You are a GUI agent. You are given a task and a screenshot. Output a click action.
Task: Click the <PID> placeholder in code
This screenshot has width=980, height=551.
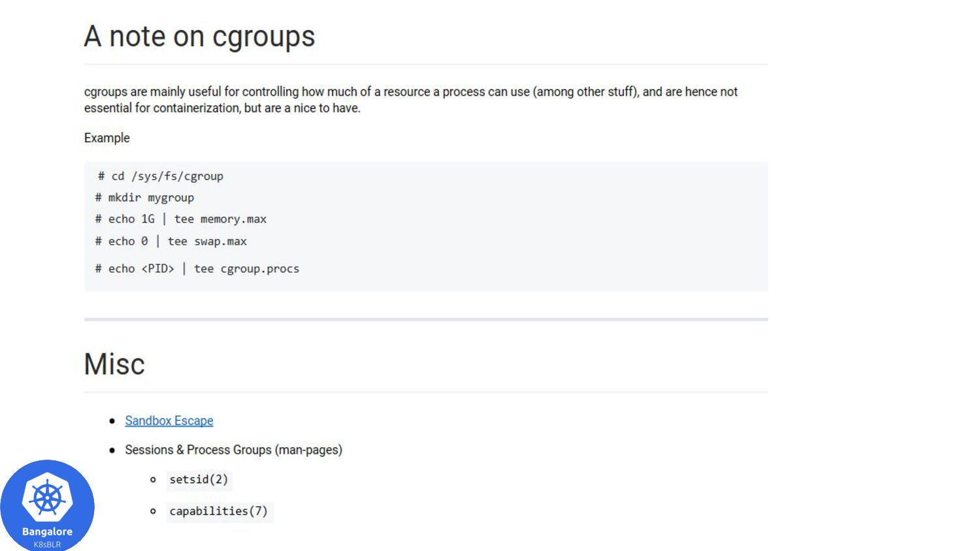158,269
